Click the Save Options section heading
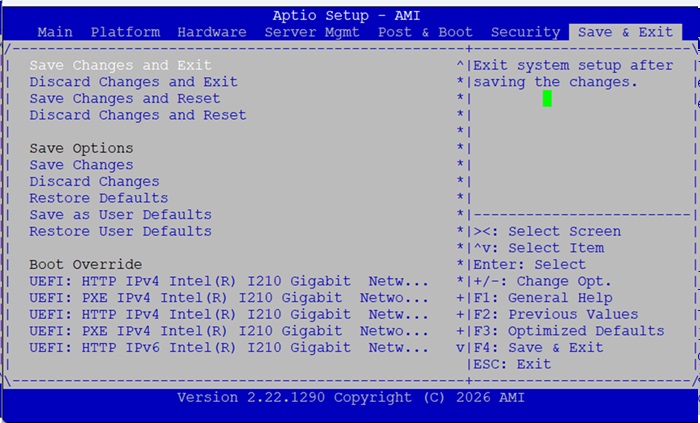700x423 pixels. tap(81, 149)
